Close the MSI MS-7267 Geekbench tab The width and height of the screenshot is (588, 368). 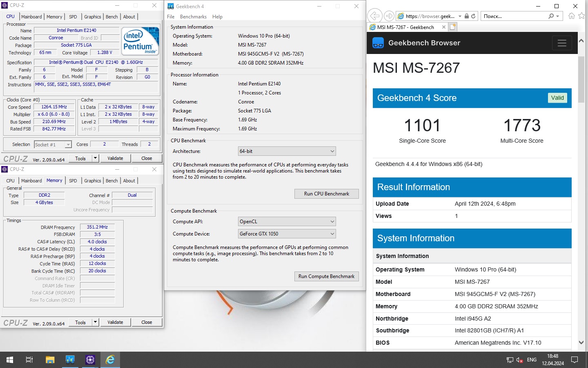(x=444, y=27)
